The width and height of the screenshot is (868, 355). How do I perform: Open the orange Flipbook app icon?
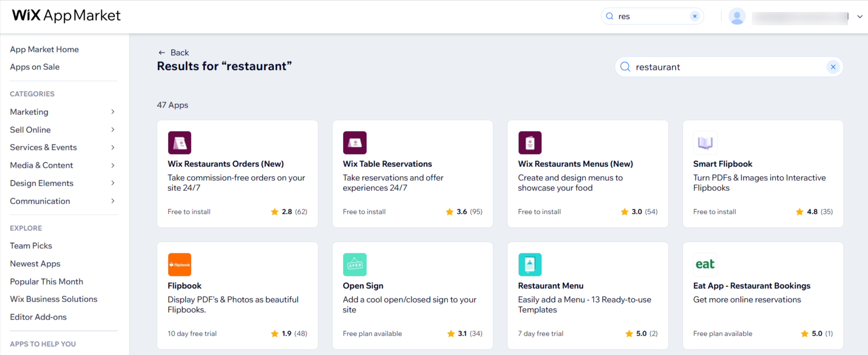(180, 264)
